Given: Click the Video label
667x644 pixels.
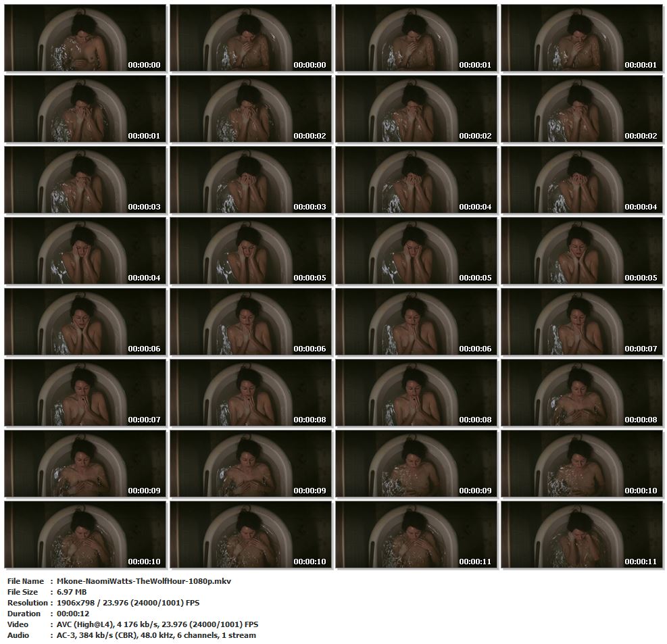Looking at the screenshot, I should [x=18, y=624].
